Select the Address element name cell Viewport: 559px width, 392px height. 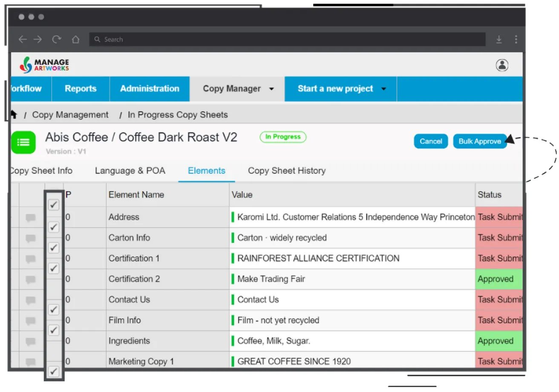tap(168, 217)
